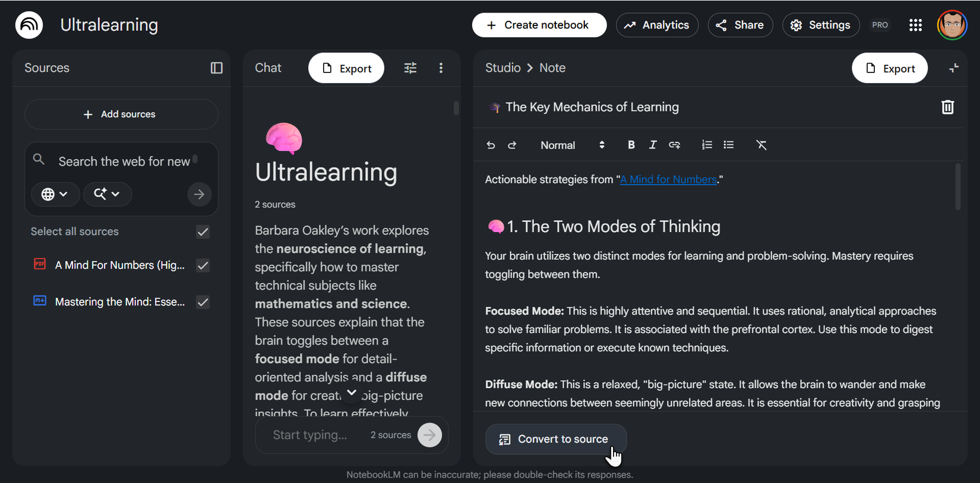This screenshot has width=980, height=483.
Task: Uncheck Mastering the Mind source
Action: pos(203,302)
